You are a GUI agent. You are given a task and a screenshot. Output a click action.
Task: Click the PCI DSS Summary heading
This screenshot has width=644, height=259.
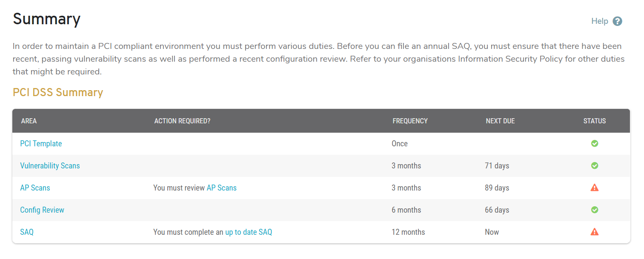(58, 93)
